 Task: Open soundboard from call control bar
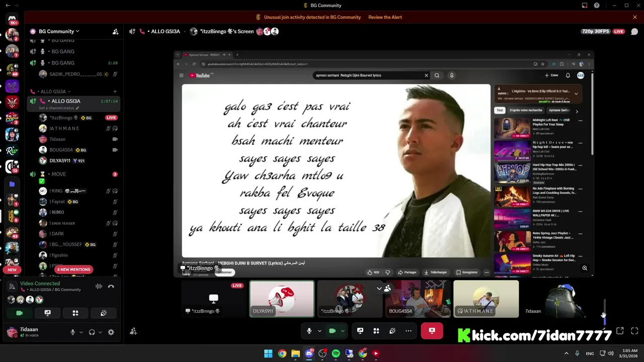392,330
